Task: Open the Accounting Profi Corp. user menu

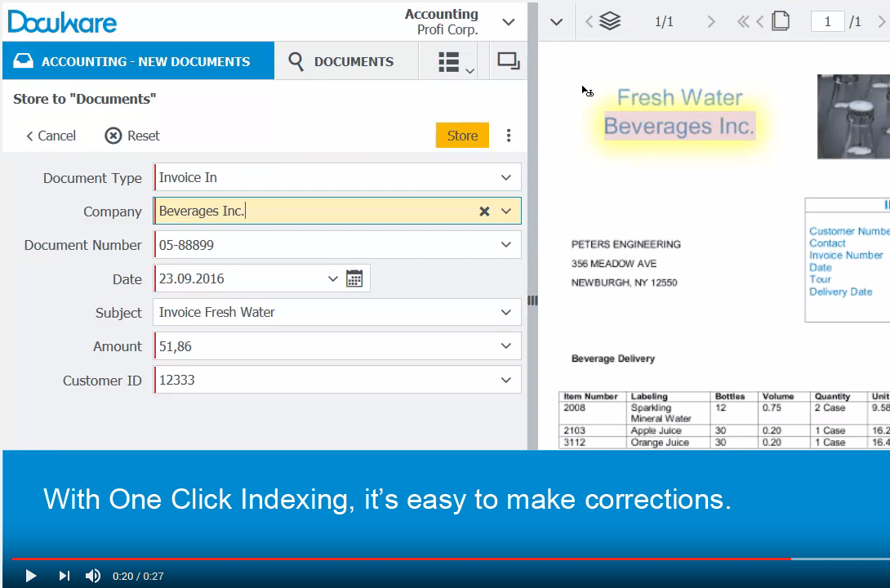Action: pos(509,22)
